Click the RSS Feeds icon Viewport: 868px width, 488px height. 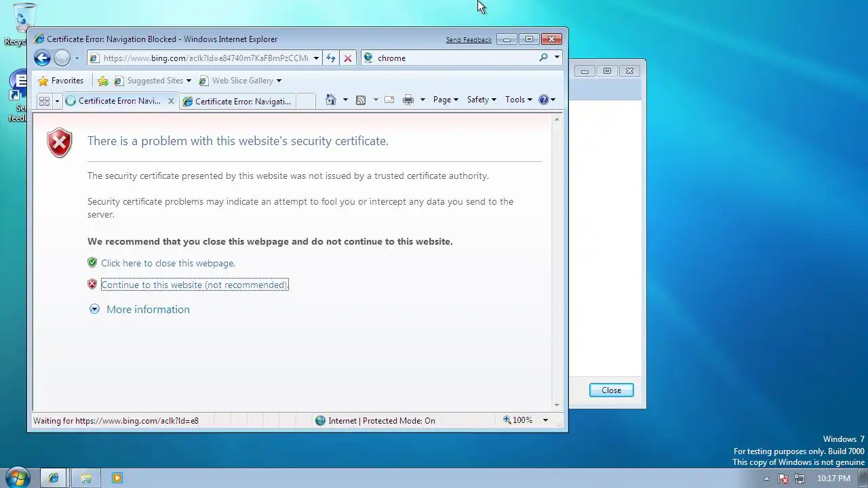[361, 100]
